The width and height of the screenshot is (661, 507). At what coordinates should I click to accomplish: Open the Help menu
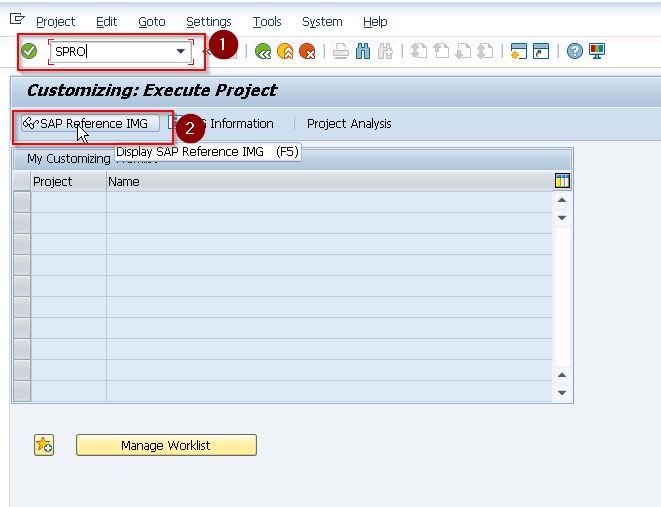(375, 21)
